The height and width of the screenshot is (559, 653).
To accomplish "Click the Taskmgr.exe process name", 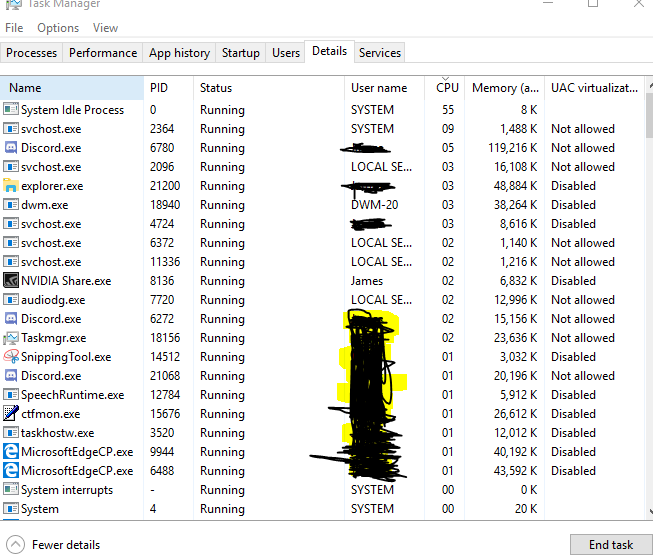I will coord(54,338).
